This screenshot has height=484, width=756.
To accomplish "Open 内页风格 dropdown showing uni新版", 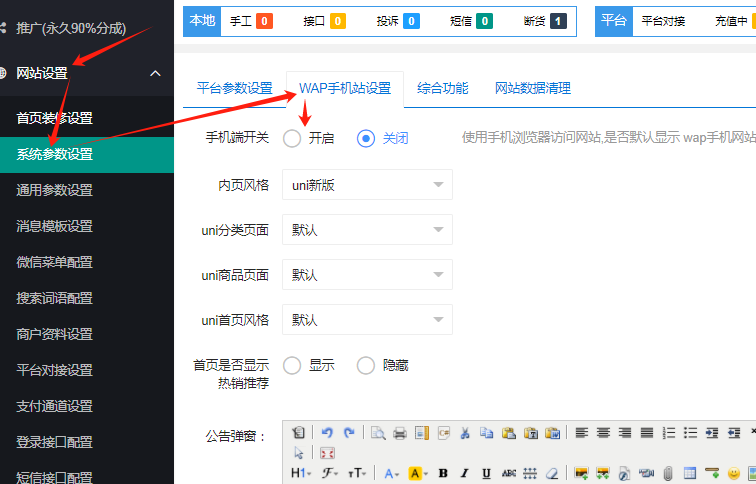I will 367,185.
